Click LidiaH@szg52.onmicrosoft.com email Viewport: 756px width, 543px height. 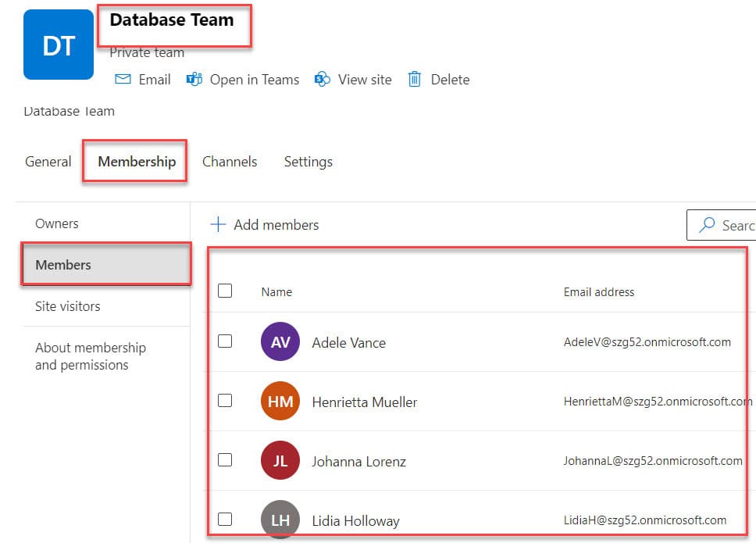644,520
